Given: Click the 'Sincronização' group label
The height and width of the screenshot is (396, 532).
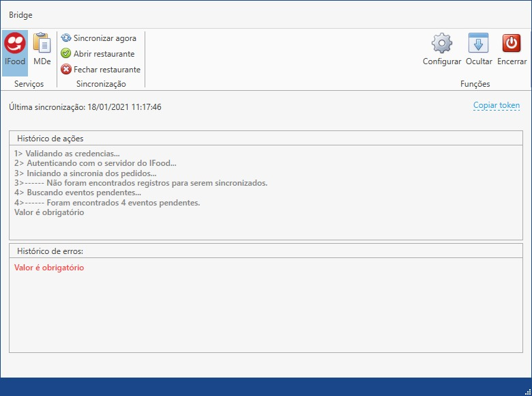Looking at the screenshot, I should 101,84.
